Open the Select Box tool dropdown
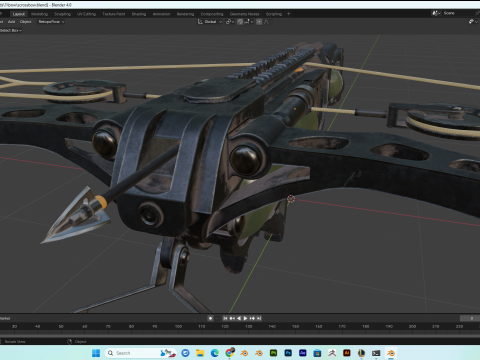 (11, 30)
